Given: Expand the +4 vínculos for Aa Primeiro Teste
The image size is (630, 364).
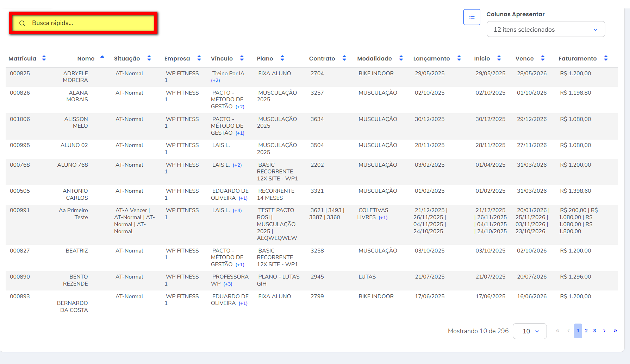Looking at the screenshot, I should pos(237,211).
